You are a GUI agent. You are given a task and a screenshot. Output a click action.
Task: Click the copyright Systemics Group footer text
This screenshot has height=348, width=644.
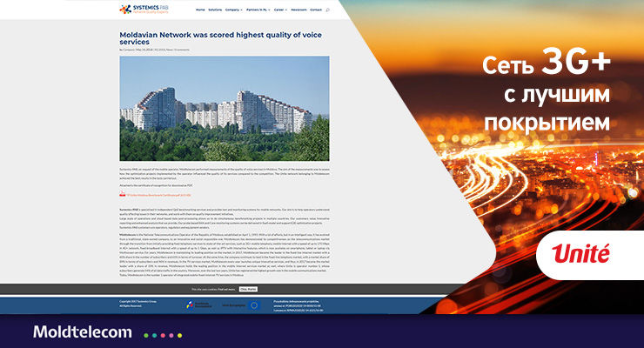pyautogui.click(x=138, y=304)
